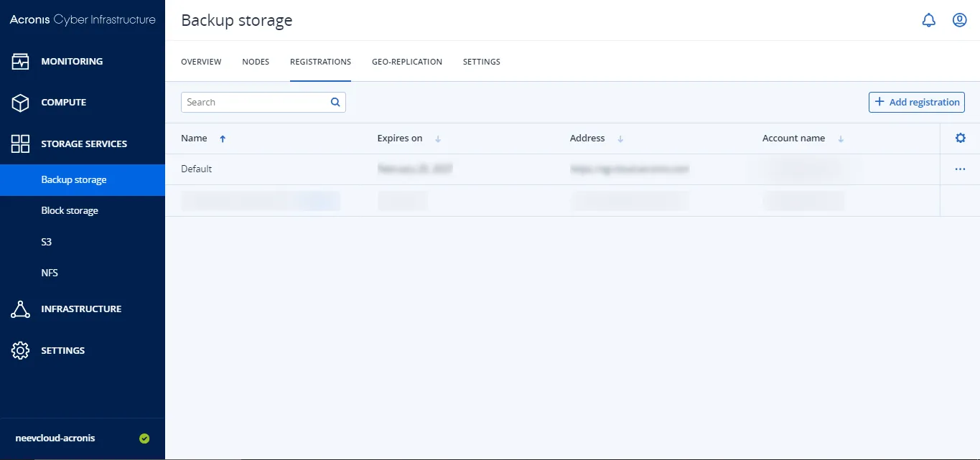Image resolution: width=980 pixels, height=460 pixels.
Task: Click the Monitoring heartbeat icon in sidebar
Action: click(x=20, y=62)
